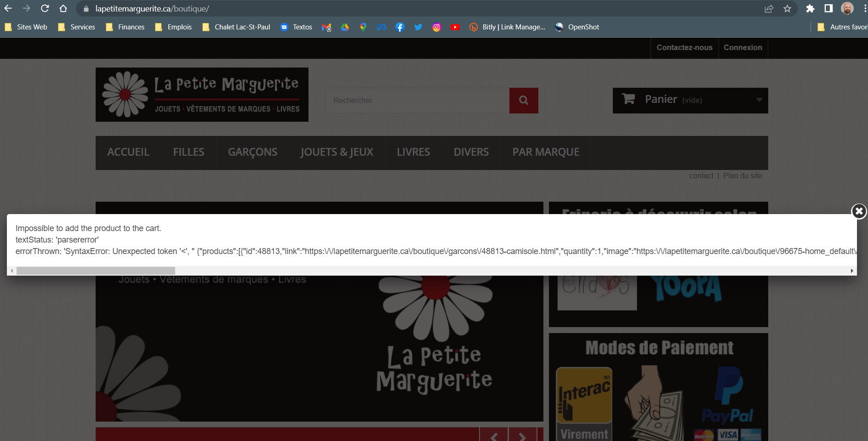Screen dimensions: 868x441
Task: Click the Contactez-nous link
Action: coord(685,48)
